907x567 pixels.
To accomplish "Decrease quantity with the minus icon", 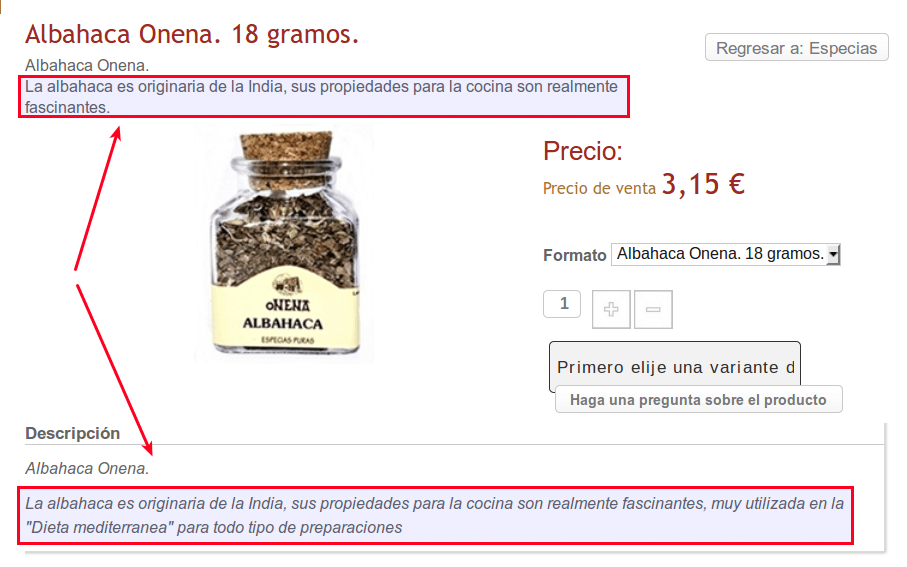I will (x=653, y=310).
